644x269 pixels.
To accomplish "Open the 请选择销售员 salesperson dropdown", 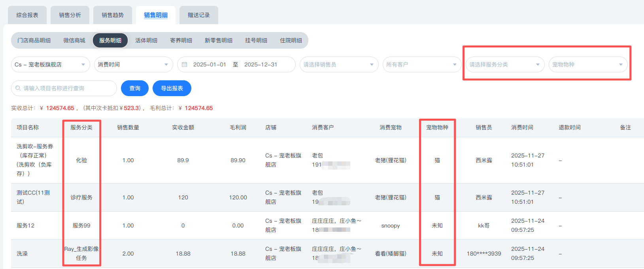I will click(x=338, y=64).
